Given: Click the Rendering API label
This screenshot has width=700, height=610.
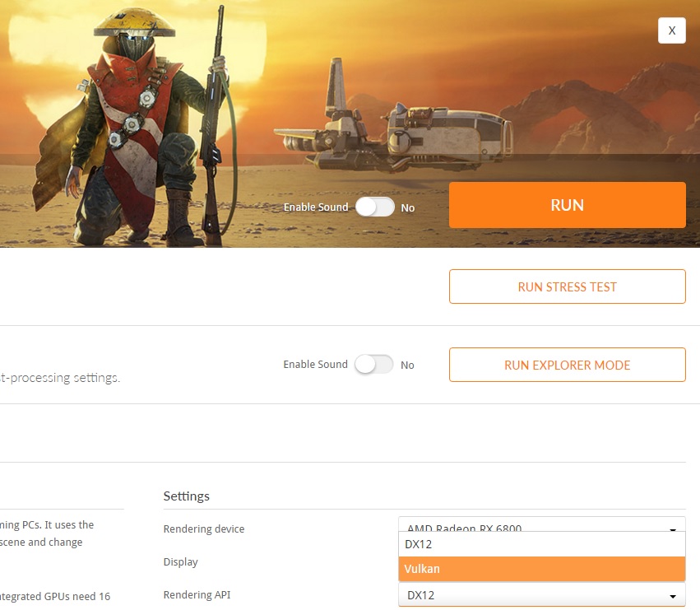Looking at the screenshot, I should (x=197, y=595).
